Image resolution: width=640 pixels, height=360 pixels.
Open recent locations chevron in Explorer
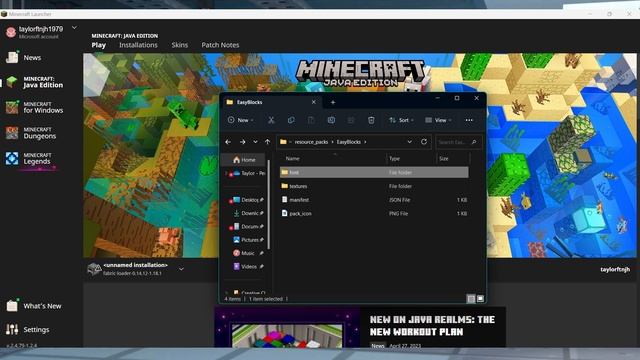tap(255, 142)
